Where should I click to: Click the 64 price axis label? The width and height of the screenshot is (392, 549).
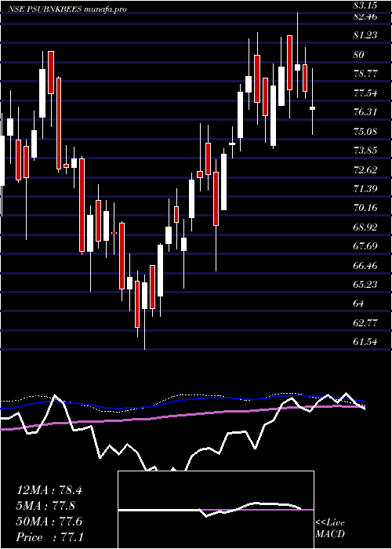[x=359, y=304]
